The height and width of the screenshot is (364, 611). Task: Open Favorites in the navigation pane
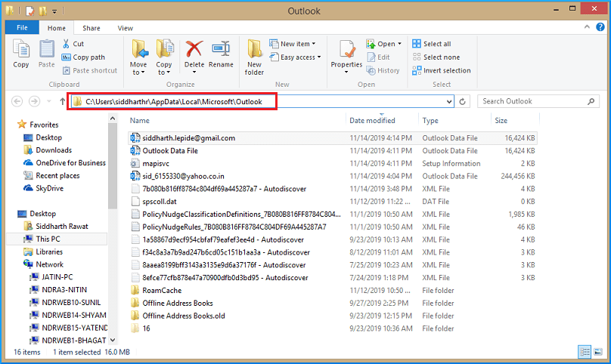[x=38, y=125]
